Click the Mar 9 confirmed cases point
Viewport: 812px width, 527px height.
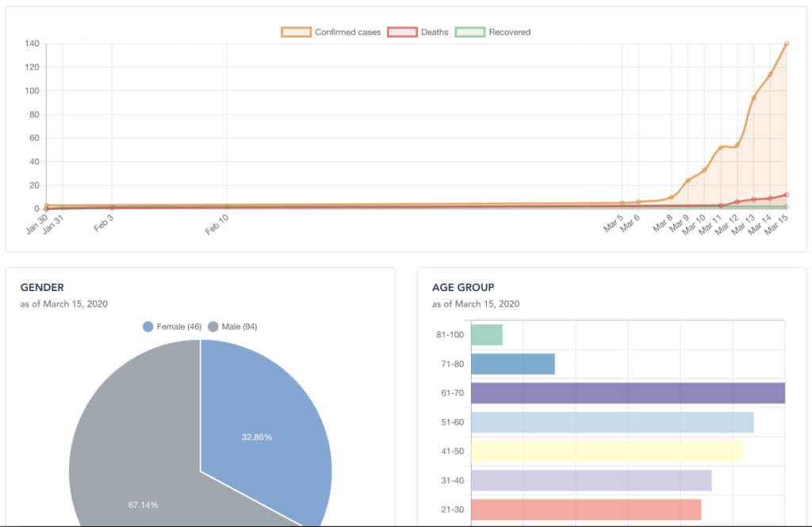(688, 181)
